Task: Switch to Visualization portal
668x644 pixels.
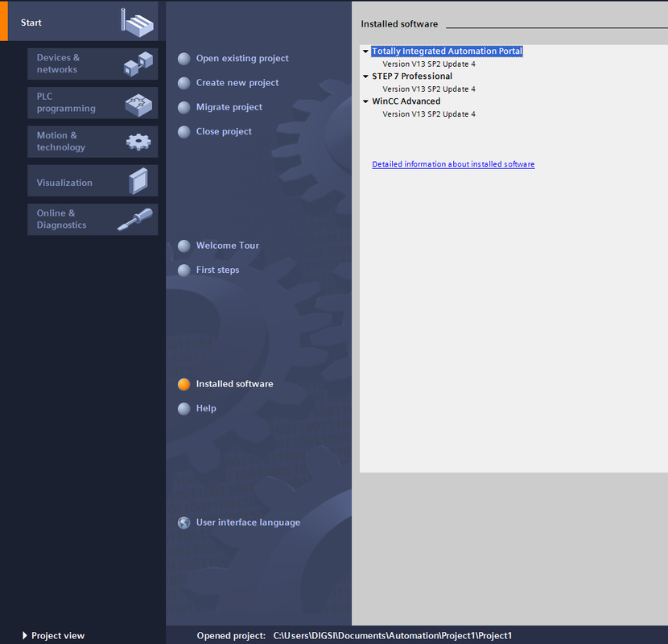Action: (93, 180)
